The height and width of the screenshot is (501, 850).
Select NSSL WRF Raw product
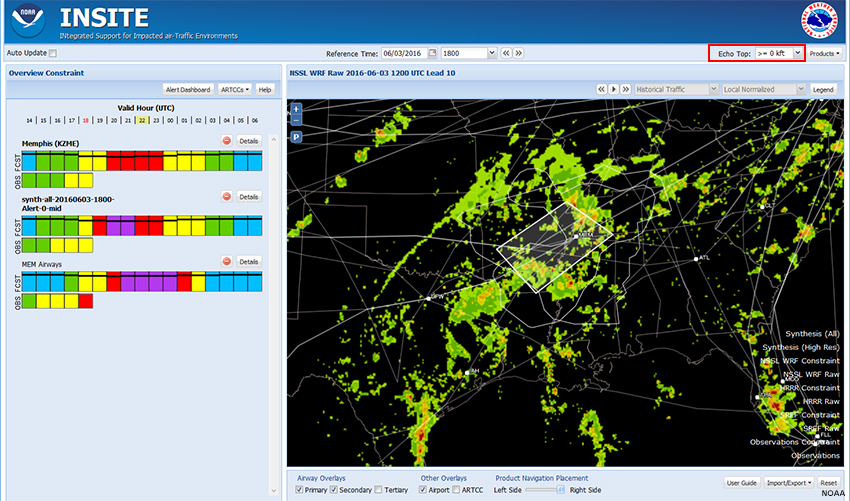coord(812,375)
